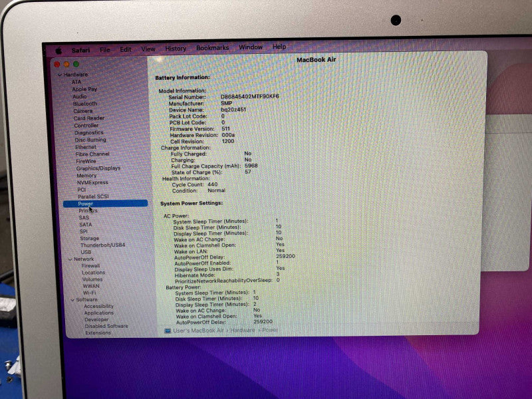Select Memory in the sidebar
The height and width of the screenshot is (399, 532).
tap(86, 176)
